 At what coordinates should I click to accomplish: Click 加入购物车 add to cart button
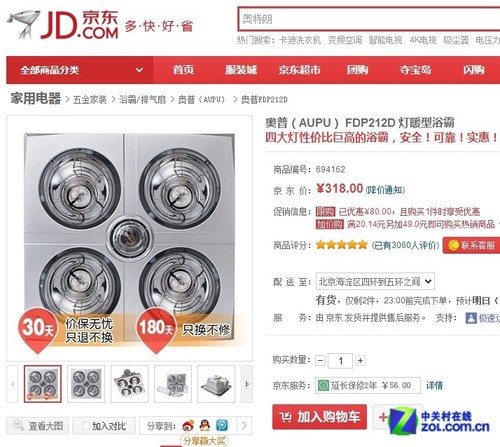(x=319, y=417)
